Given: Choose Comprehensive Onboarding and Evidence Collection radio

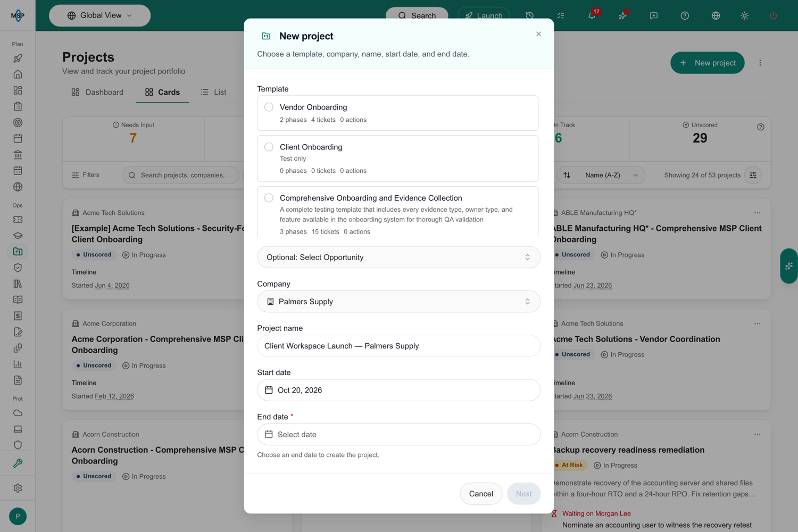Looking at the screenshot, I should click(x=269, y=198).
